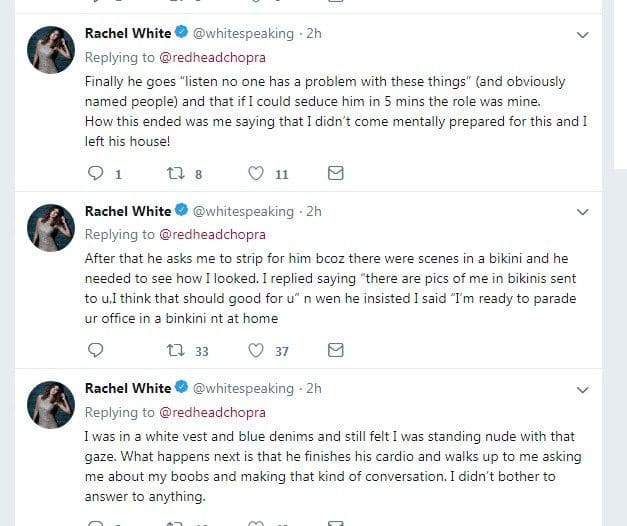Retweet the tweet with 8 retweets
Screen dimensions: 627x526
click(175, 174)
